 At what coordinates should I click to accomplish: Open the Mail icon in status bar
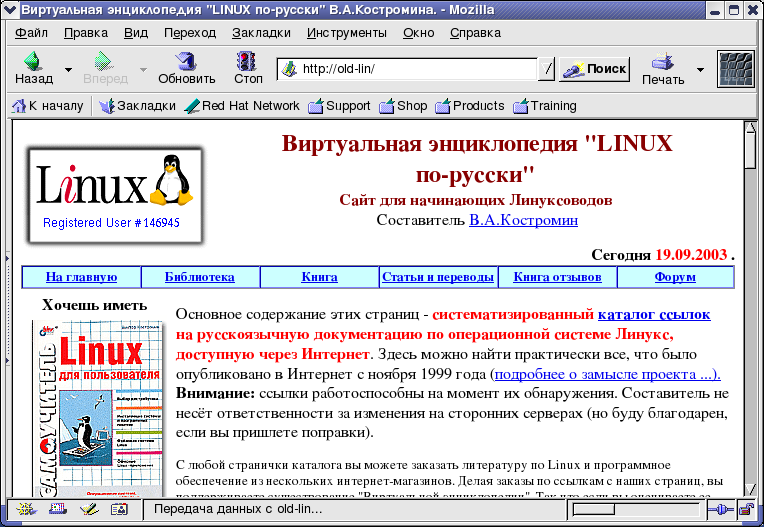(x=56, y=510)
